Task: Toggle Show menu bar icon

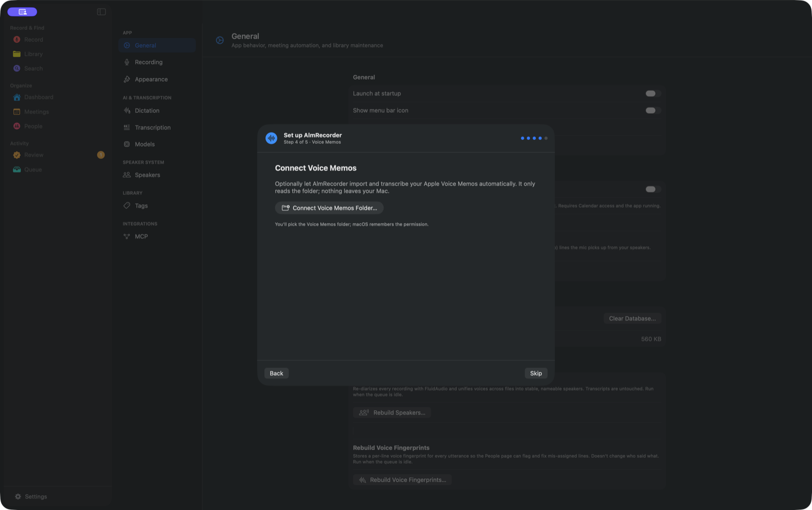Action: [x=653, y=110]
